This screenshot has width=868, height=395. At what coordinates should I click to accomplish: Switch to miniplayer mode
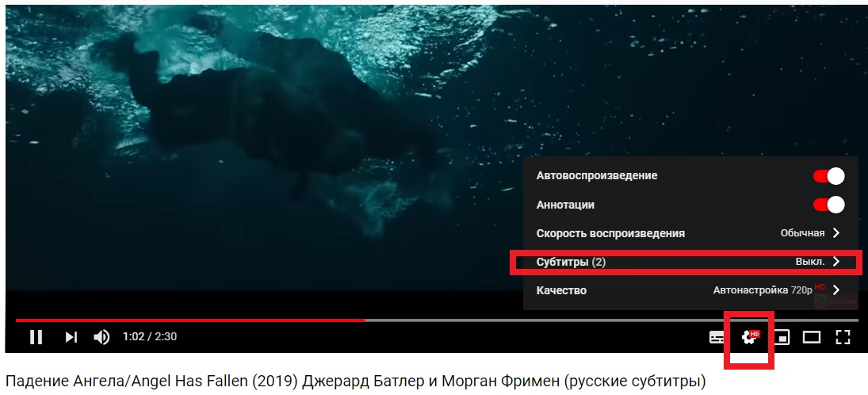pos(782,337)
